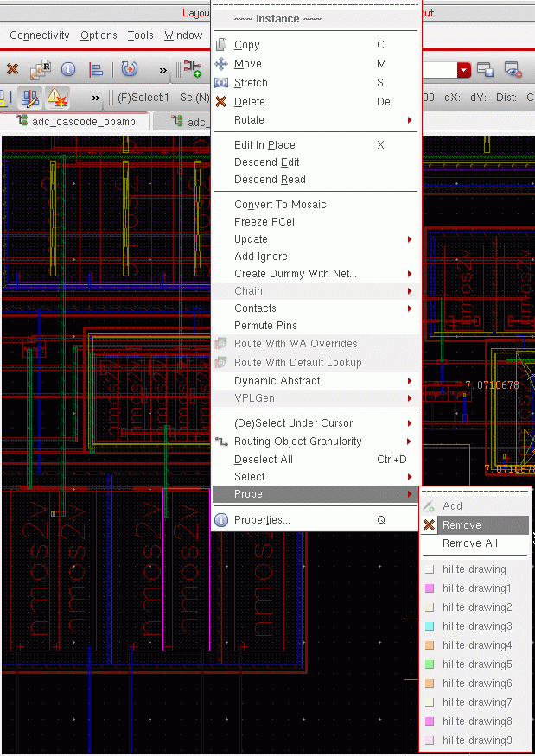The image size is (535, 756).
Task: Toggle the warning marker icon button
Action: coord(57,98)
